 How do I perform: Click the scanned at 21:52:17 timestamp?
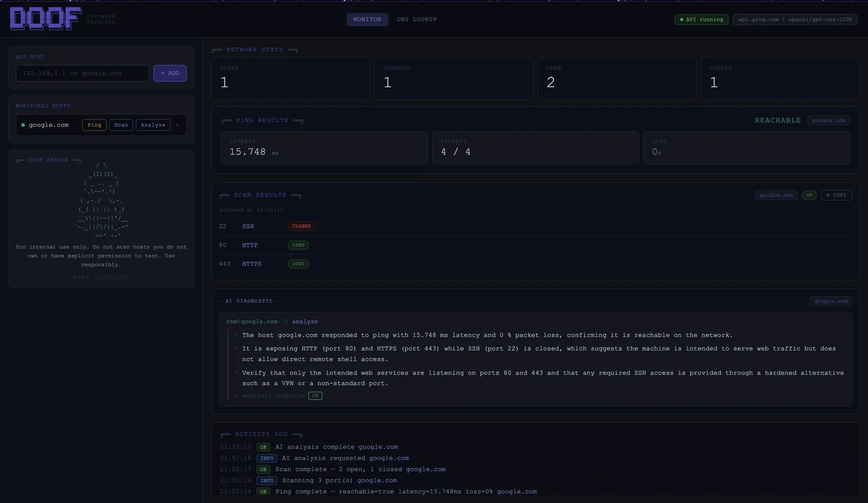[x=251, y=210]
